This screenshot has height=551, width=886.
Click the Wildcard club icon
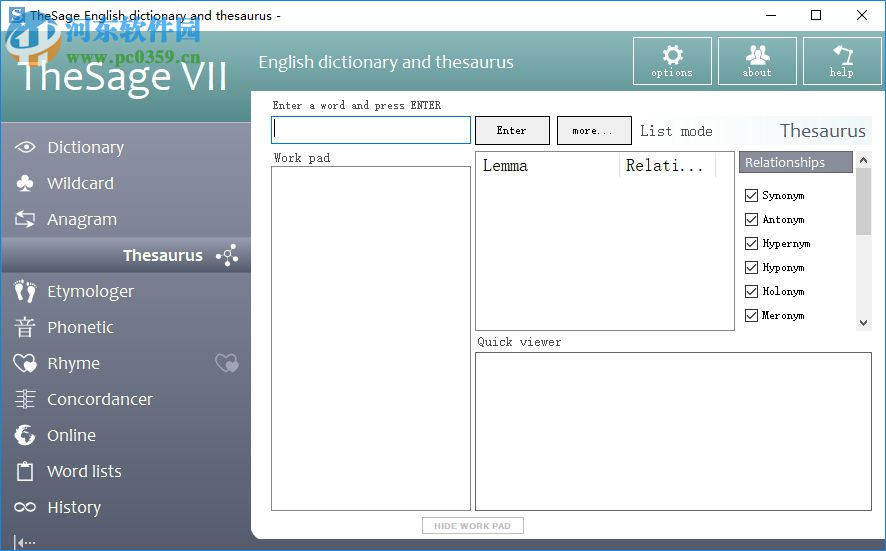click(25, 184)
